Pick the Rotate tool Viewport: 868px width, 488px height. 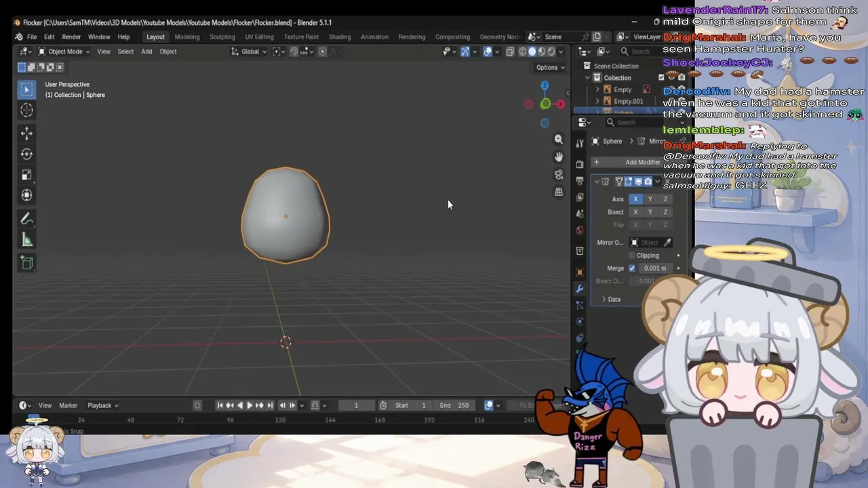tap(26, 154)
